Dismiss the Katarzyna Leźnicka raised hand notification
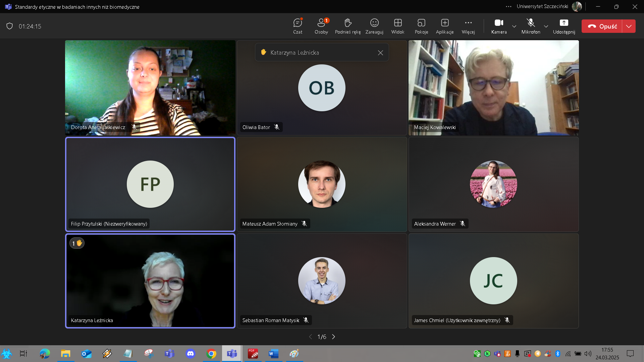Viewport: 644px width, 362px height. [380, 53]
